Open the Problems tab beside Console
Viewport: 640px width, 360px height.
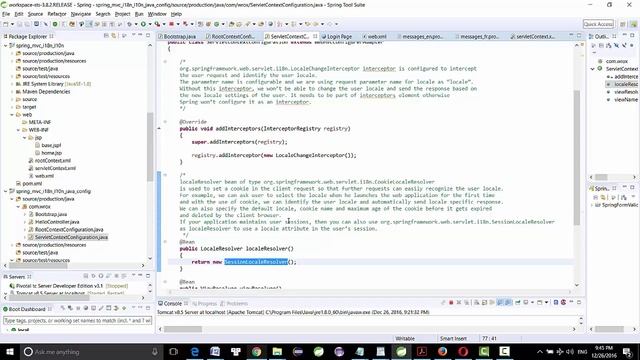(234, 304)
